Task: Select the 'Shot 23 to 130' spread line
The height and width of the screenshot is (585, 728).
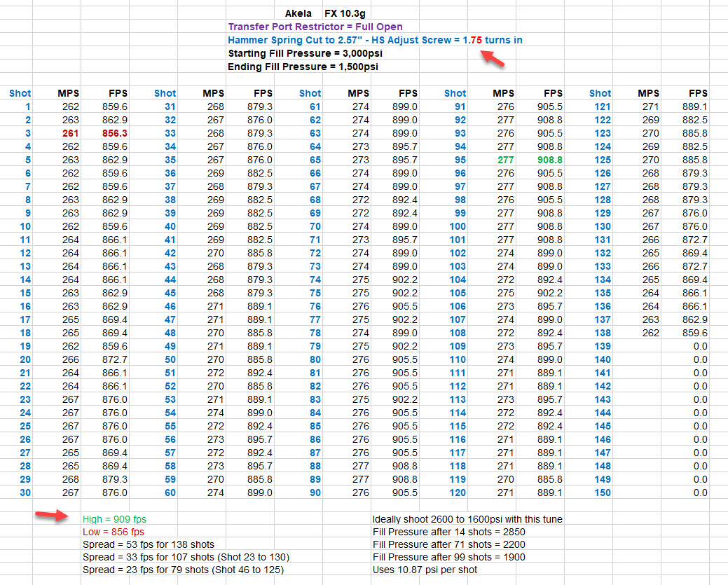Action: click(x=186, y=557)
